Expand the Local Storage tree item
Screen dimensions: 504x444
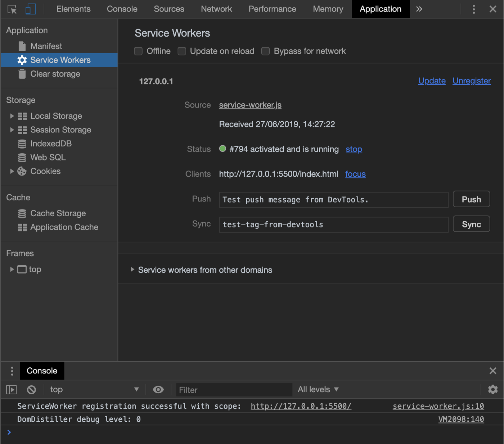click(12, 116)
